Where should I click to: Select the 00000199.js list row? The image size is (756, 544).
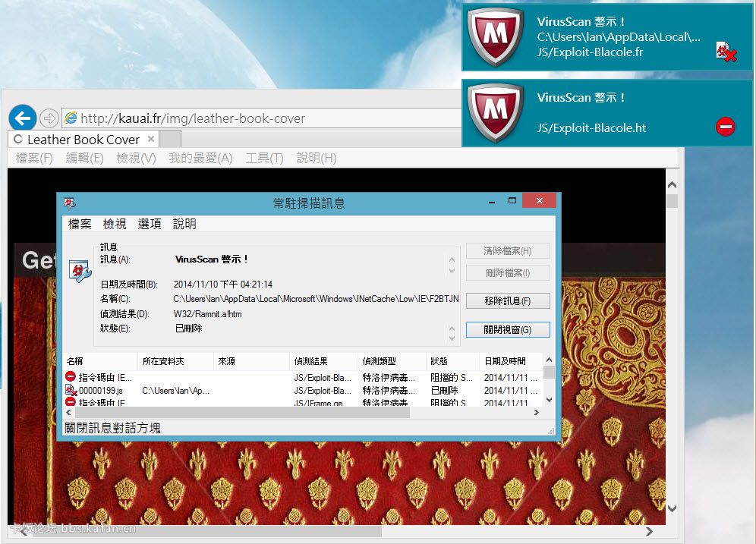point(303,390)
